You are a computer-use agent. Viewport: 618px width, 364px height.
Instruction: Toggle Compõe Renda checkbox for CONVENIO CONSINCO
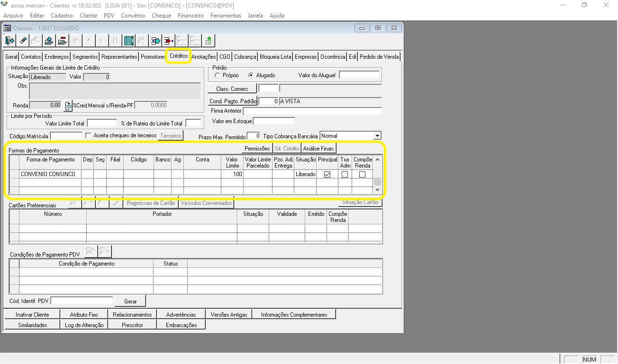point(362,174)
